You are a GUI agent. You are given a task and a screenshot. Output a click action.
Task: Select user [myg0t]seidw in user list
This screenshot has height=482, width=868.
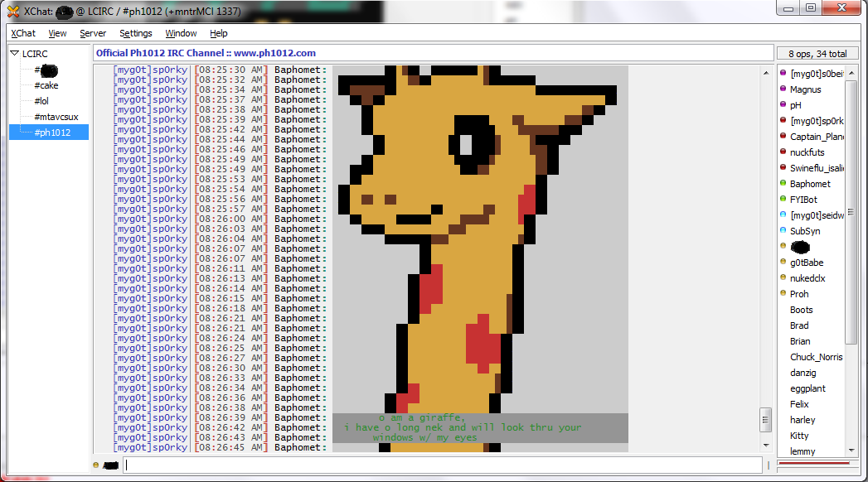(x=817, y=215)
